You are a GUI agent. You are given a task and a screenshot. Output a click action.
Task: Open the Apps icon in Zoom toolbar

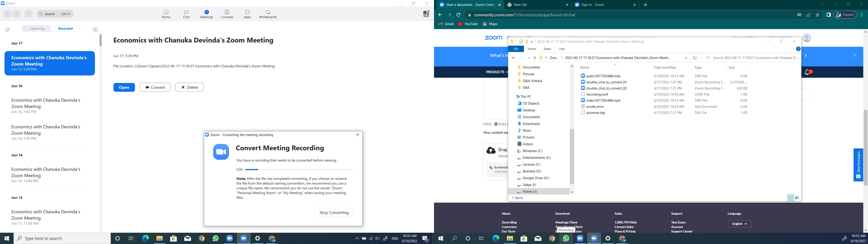[247, 14]
